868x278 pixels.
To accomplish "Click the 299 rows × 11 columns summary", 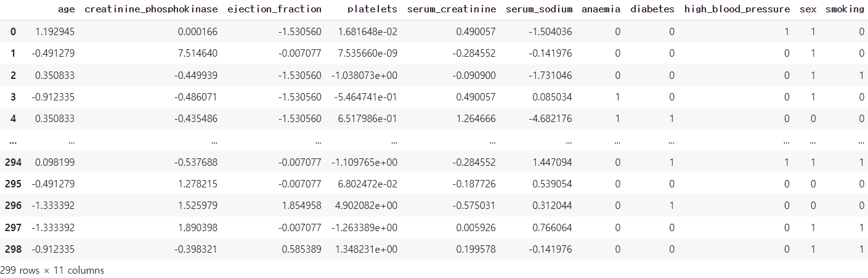I will 52,270.
